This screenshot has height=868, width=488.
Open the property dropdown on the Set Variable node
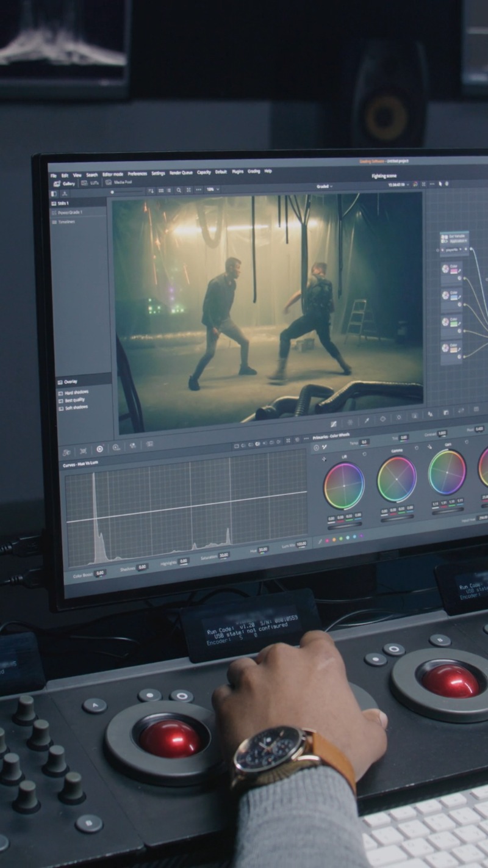454,250
